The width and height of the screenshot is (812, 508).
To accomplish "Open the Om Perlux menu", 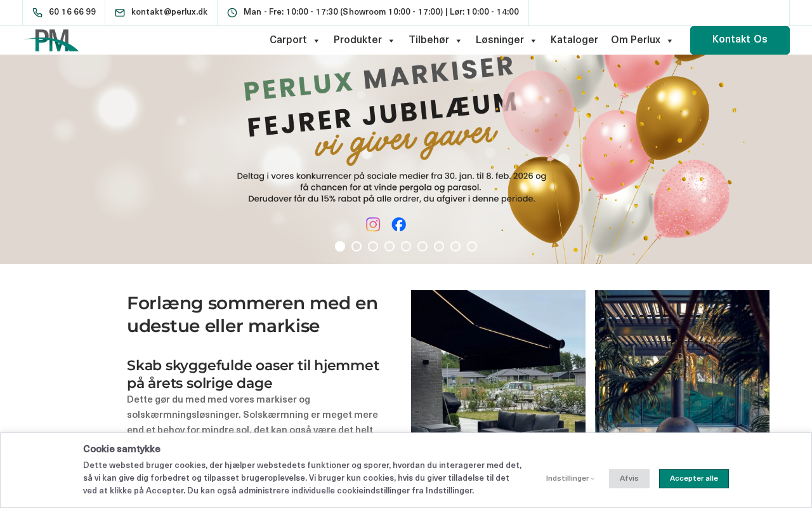I will (642, 40).
